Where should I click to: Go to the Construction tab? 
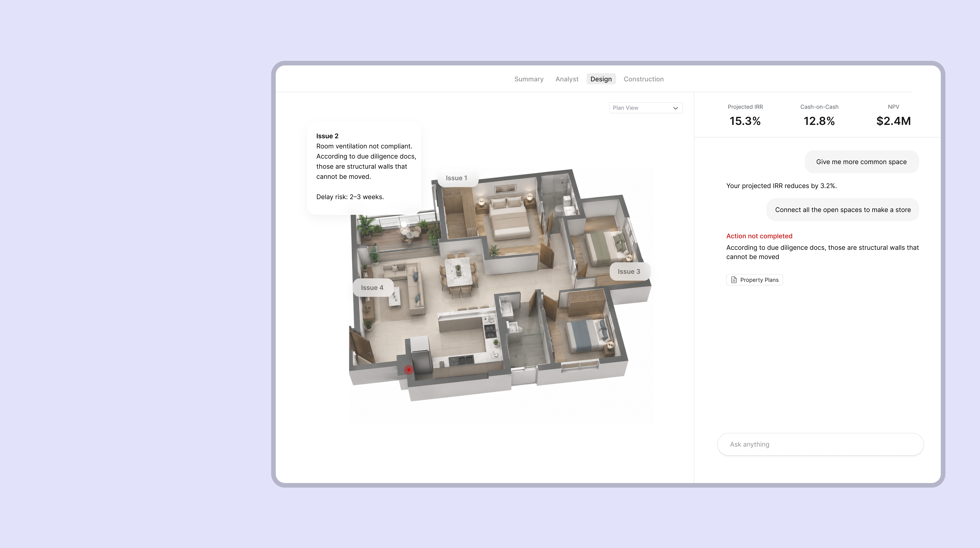pyautogui.click(x=644, y=79)
